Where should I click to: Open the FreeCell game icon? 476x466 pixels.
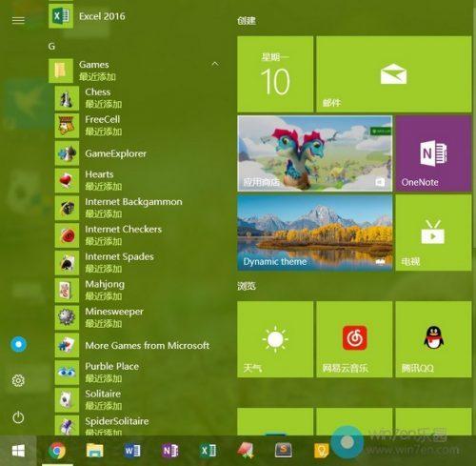point(67,126)
